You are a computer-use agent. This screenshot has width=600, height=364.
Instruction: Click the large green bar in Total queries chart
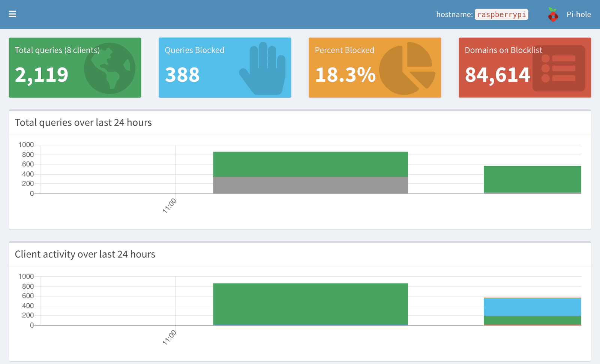point(310,163)
